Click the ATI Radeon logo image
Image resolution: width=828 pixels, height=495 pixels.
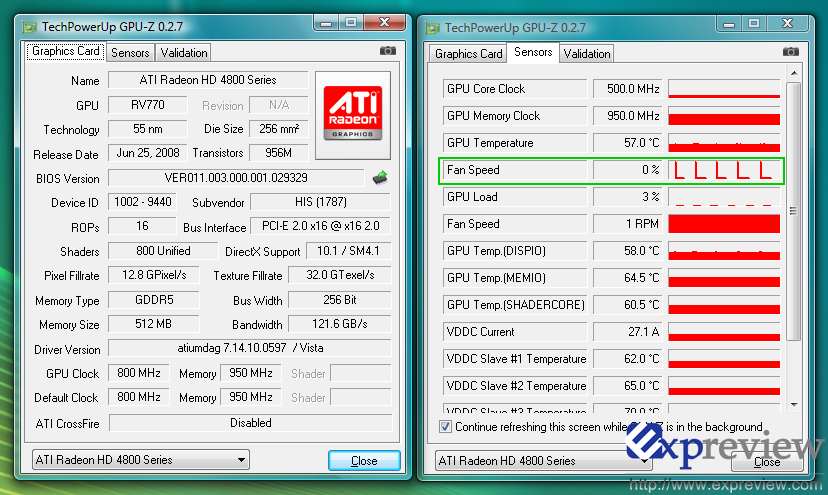click(353, 115)
